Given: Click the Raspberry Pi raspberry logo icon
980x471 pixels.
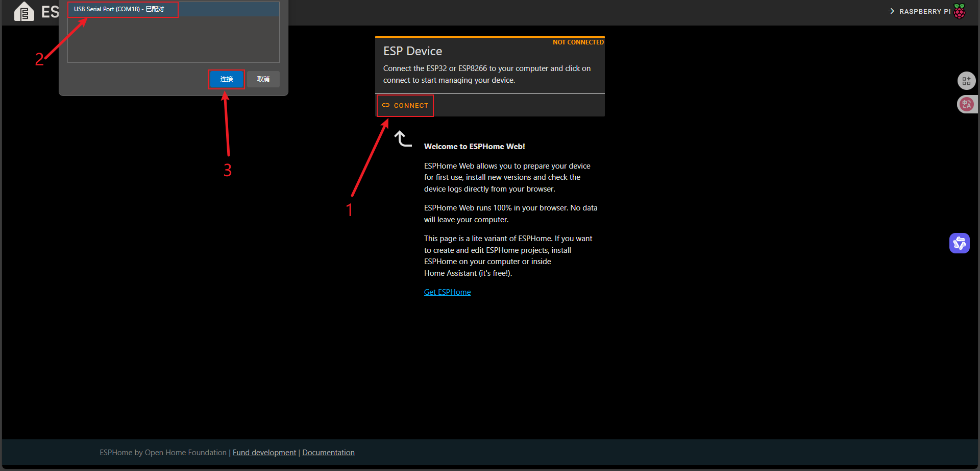Looking at the screenshot, I should point(960,11).
